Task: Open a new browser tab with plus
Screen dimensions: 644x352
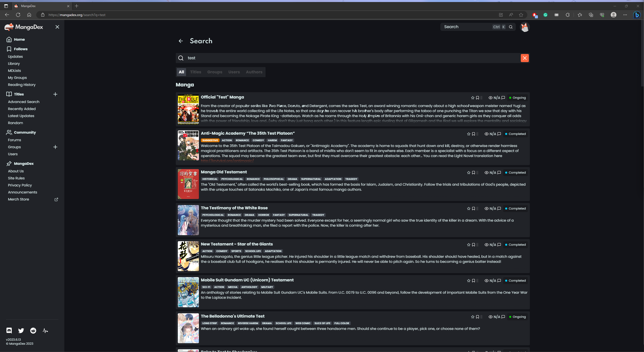Action: tap(77, 6)
